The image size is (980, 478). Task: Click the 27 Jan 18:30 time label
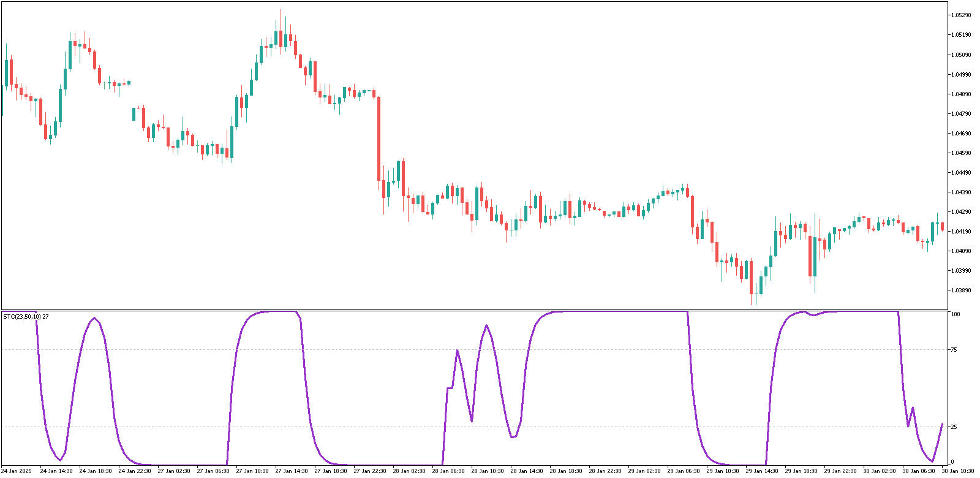tap(331, 471)
